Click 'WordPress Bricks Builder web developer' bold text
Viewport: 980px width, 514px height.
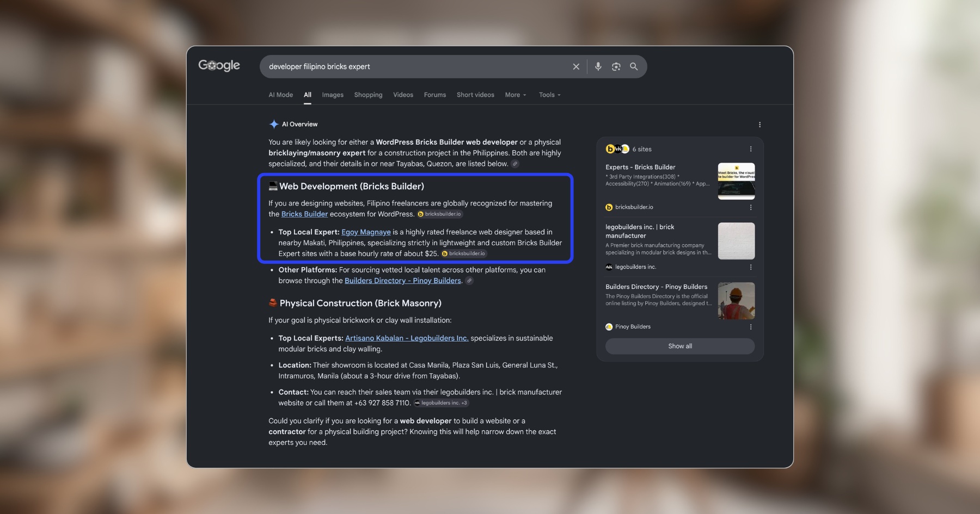pyautogui.click(x=446, y=142)
